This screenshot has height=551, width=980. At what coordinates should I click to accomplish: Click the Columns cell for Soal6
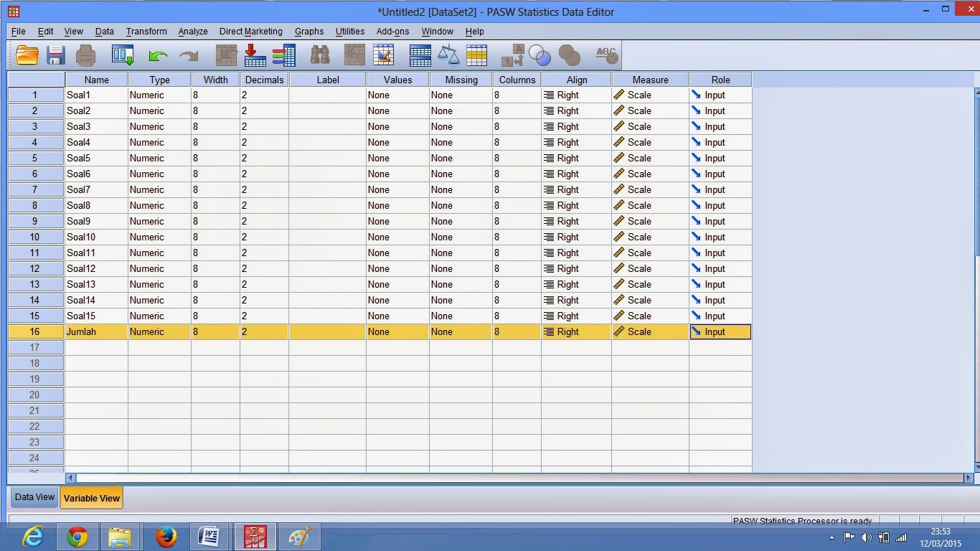[517, 174]
